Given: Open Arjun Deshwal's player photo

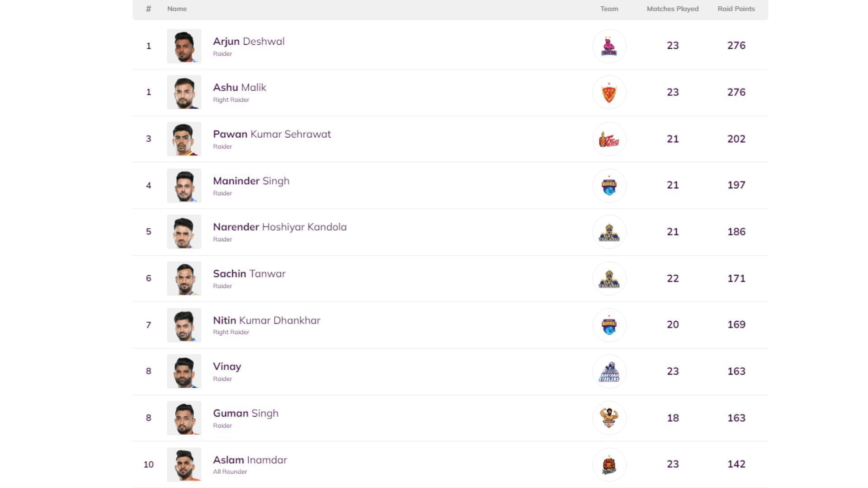Looking at the screenshot, I should click(x=184, y=46).
